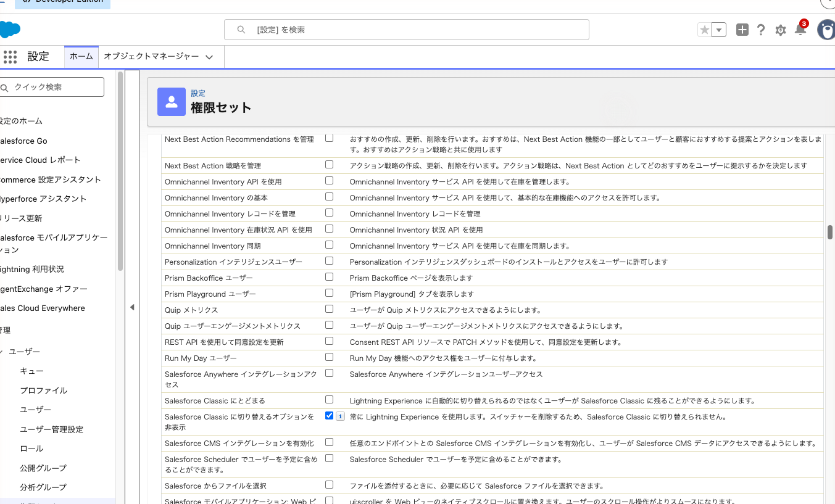This screenshot has width=835, height=504.
Task: Check Salesforce CMS インテグレーションを有効化 checkbox
Action: [329, 442]
